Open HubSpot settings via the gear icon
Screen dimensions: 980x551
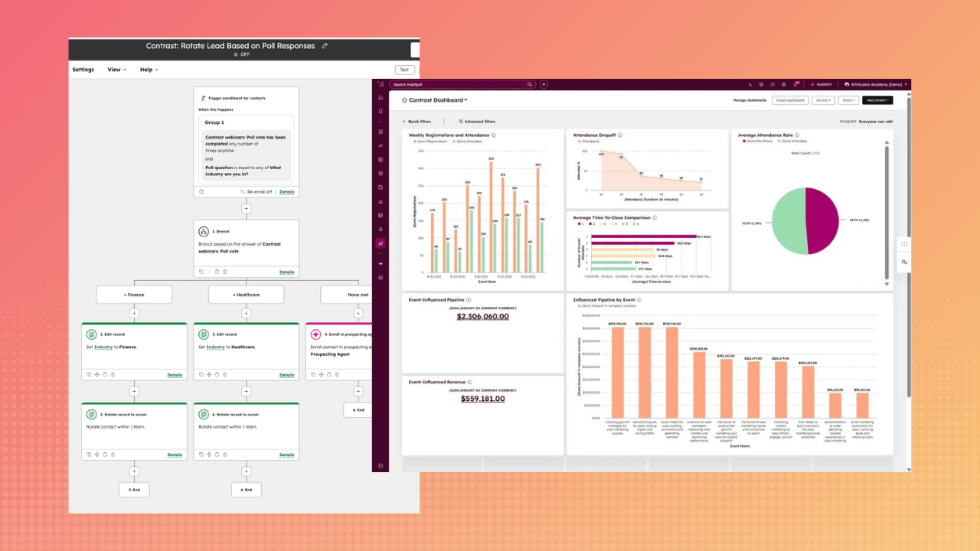[x=784, y=84]
